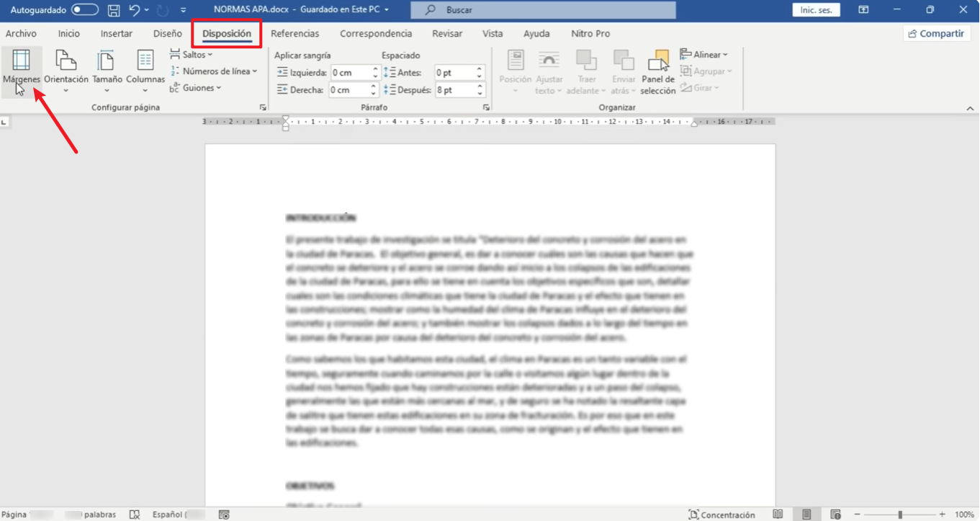
Task: Select the Orientación tool
Action: [x=66, y=70]
